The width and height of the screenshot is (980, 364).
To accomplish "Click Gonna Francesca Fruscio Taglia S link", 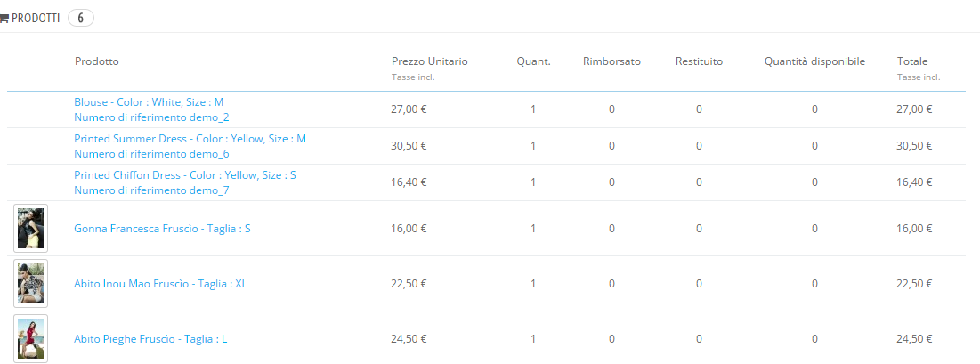I will [162, 229].
